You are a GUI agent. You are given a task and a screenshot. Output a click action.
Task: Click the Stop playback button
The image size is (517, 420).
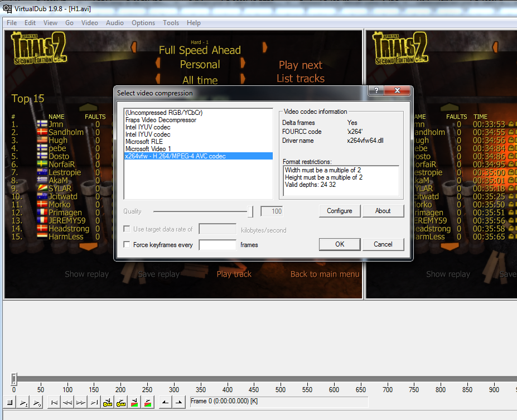10,402
